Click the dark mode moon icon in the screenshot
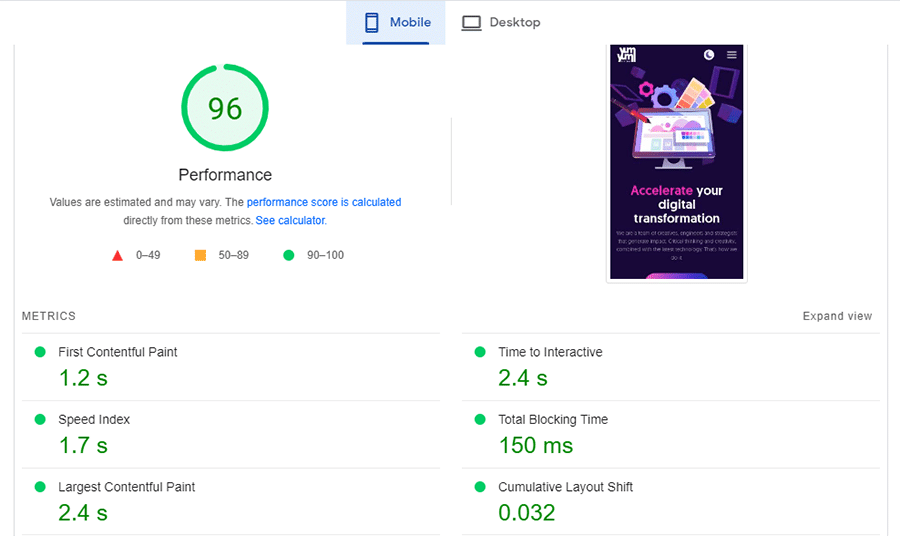The width and height of the screenshot is (900, 536). [x=709, y=55]
